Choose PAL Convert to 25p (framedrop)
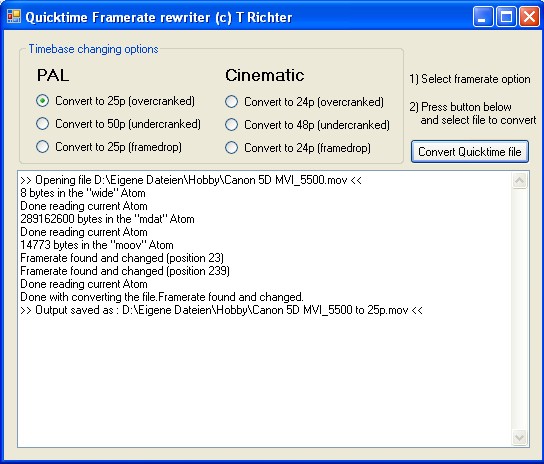Screen dimensions: 544x464 click(109, 147)
